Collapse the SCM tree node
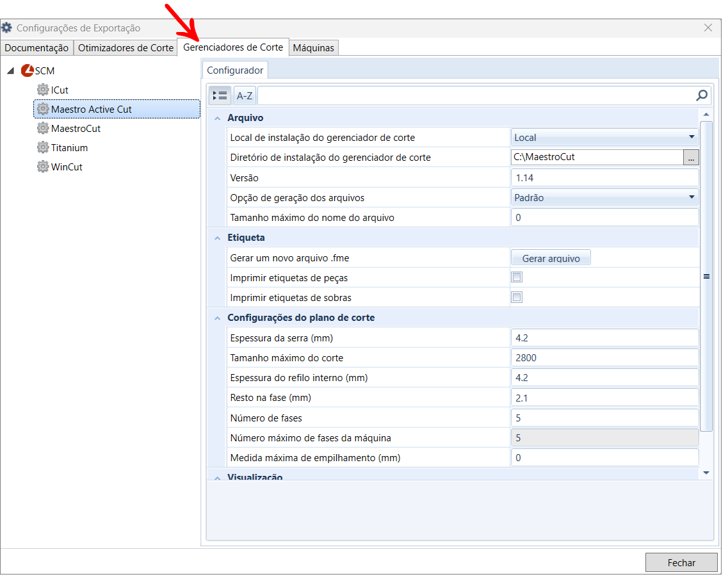The height and width of the screenshot is (579, 728). point(11,70)
